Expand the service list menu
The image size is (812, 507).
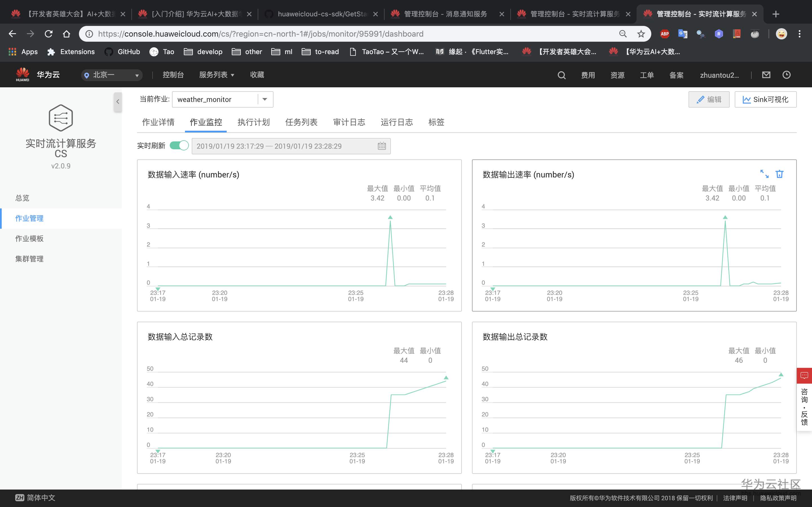(217, 75)
